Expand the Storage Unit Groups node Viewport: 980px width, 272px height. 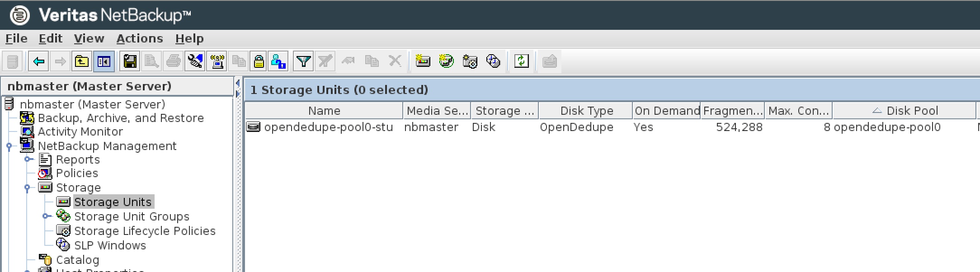[x=46, y=216]
